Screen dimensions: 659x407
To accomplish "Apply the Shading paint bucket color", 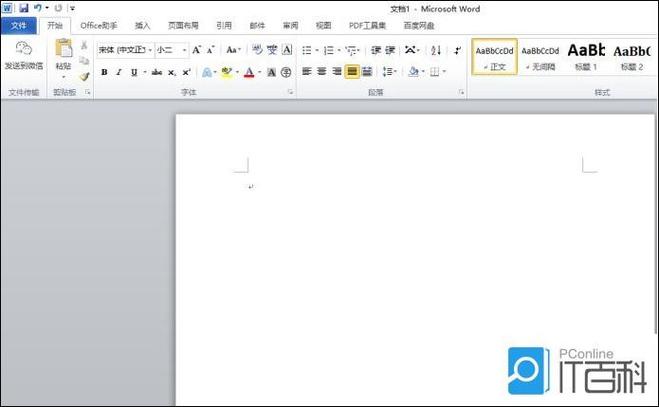I will click(413, 72).
